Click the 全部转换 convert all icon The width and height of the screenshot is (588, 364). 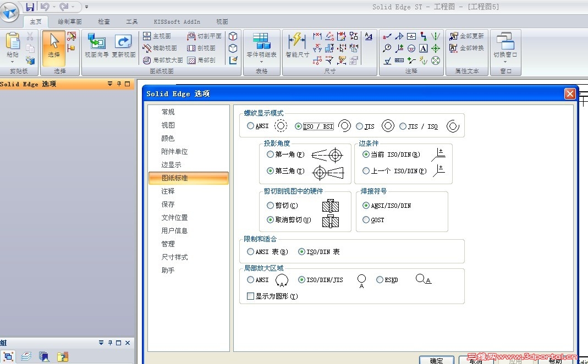(x=467, y=48)
